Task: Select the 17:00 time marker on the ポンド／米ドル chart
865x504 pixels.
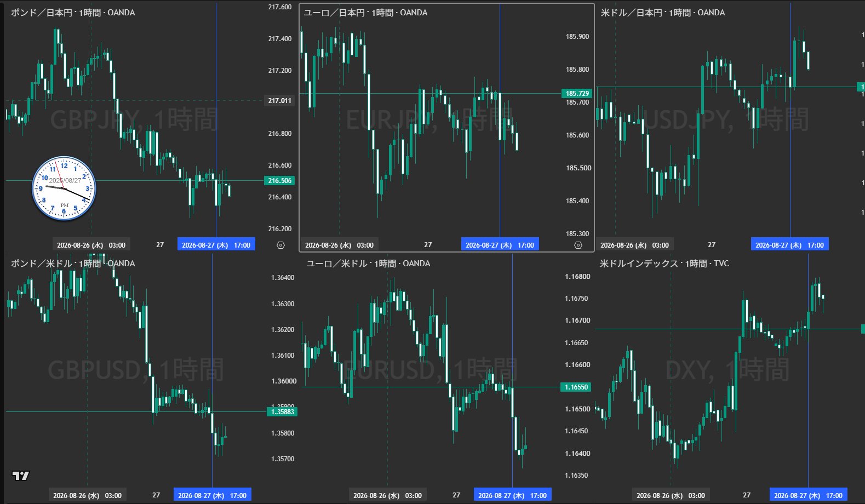Action: [212, 495]
